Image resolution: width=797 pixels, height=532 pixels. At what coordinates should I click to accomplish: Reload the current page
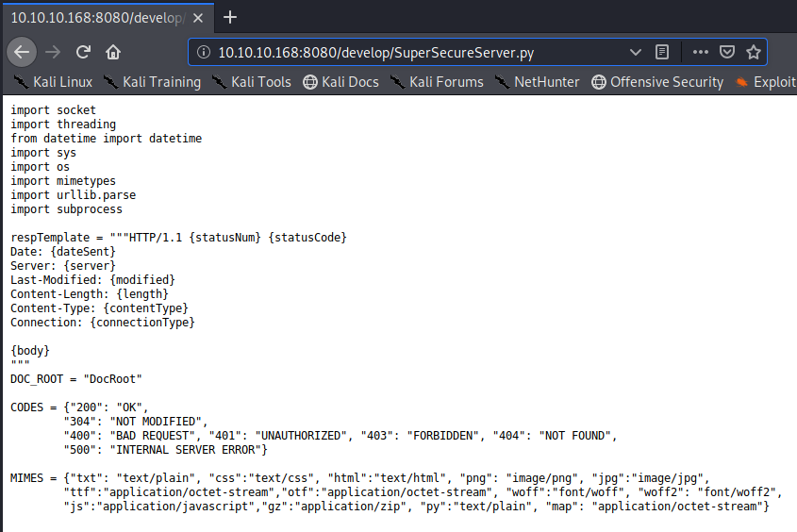[x=83, y=52]
